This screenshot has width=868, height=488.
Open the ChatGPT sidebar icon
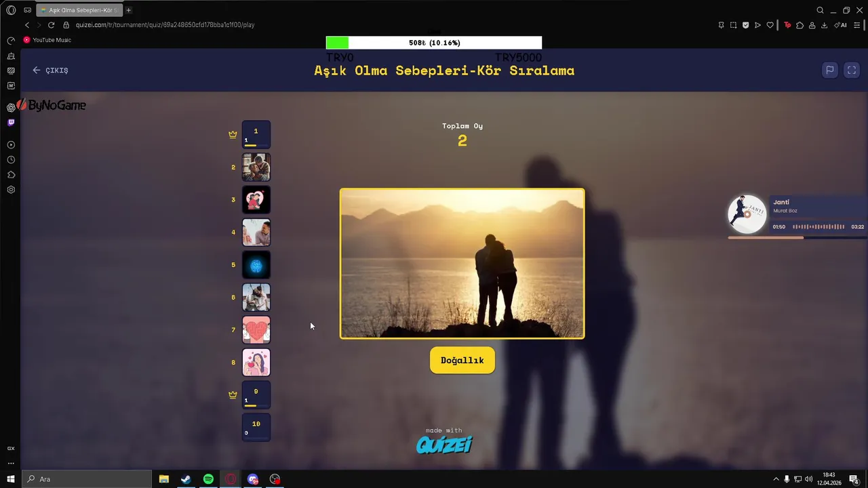click(x=11, y=107)
